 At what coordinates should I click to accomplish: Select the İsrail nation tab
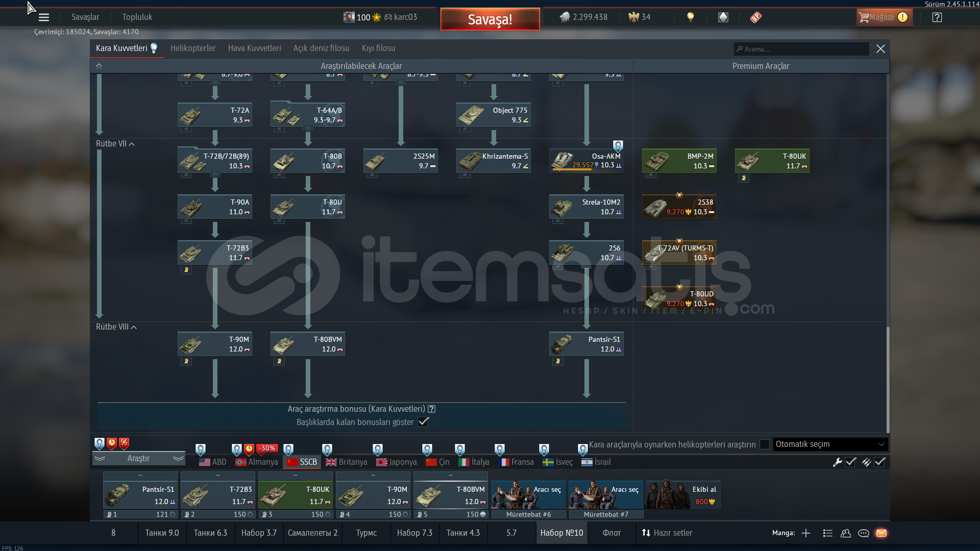(x=596, y=462)
